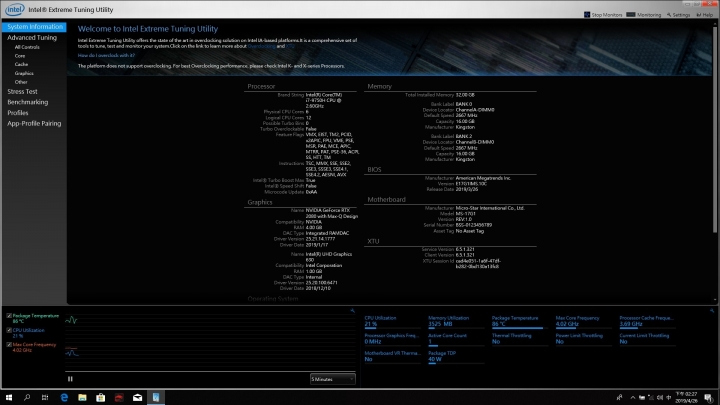Click the Power Limit Throttling monitor tile
This screenshot has width=720, height=405.
click(x=583, y=339)
